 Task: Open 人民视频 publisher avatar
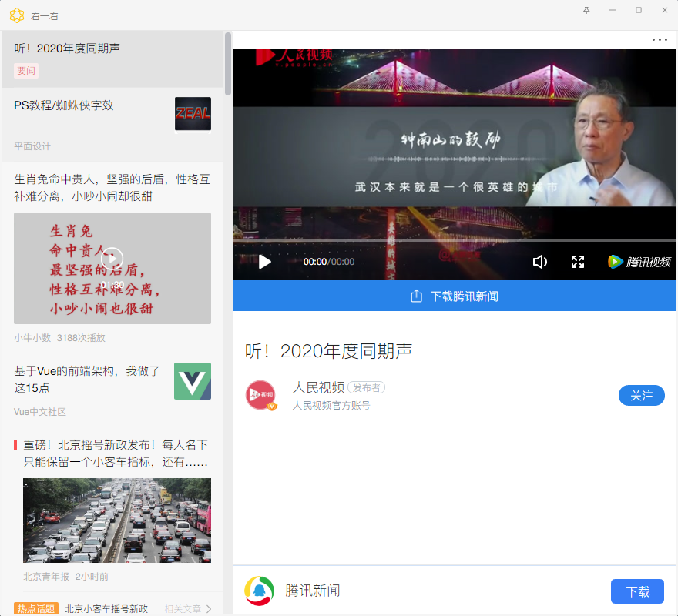pos(260,395)
